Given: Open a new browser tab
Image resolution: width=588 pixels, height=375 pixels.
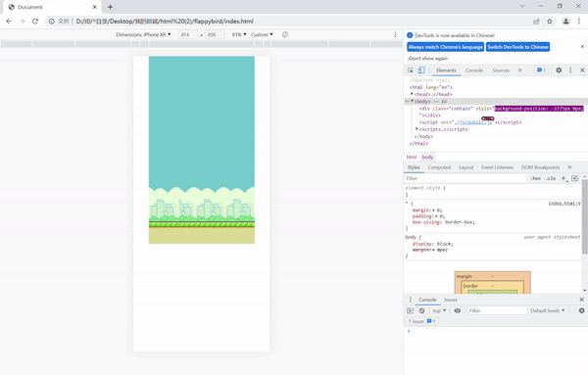Looking at the screenshot, I should coord(110,7).
